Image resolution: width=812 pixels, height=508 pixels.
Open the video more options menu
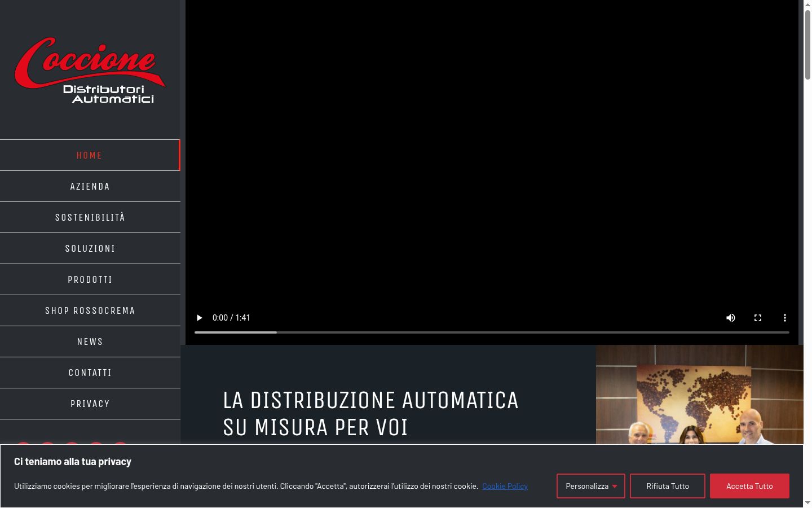tap(784, 318)
